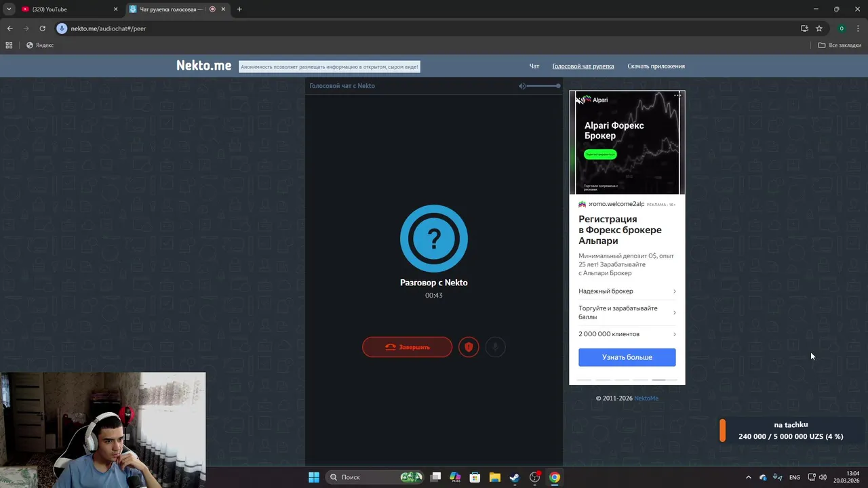Adjust the voice chat volume slider

point(543,86)
